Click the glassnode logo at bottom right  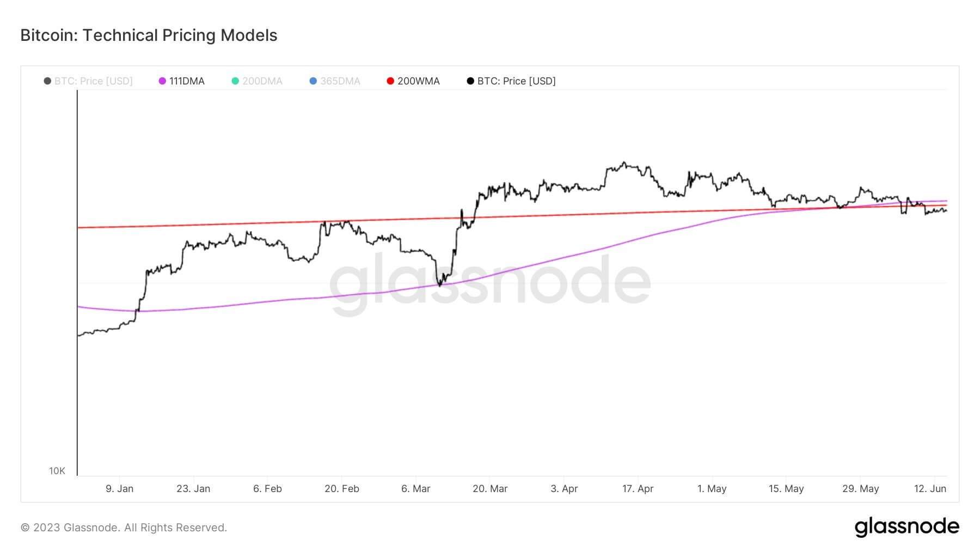(906, 527)
